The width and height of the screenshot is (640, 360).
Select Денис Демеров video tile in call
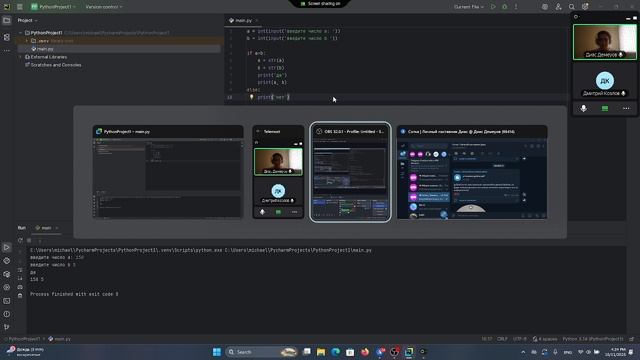click(x=604, y=42)
